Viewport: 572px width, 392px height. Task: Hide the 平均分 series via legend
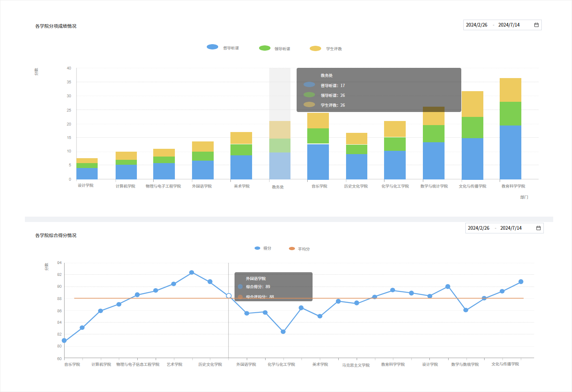click(x=292, y=249)
